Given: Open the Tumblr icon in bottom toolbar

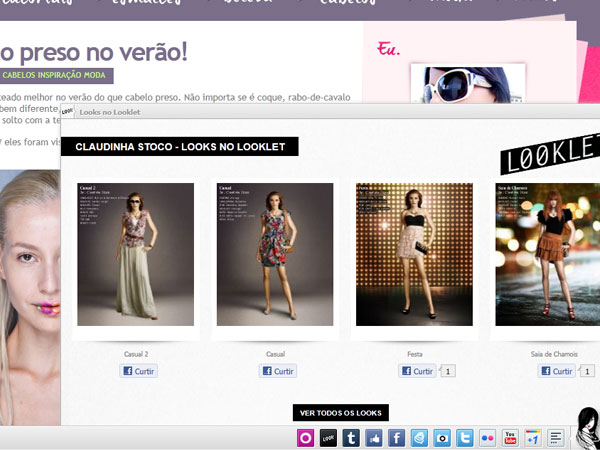Looking at the screenshot, I should pyautogui.click(x=351, y=438).
